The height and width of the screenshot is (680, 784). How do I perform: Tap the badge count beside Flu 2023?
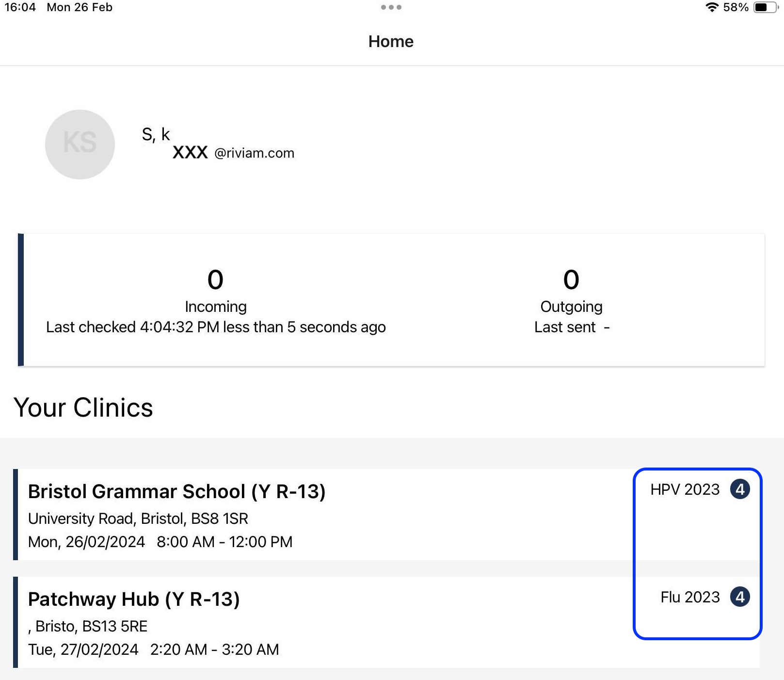(x=740, y=597)
